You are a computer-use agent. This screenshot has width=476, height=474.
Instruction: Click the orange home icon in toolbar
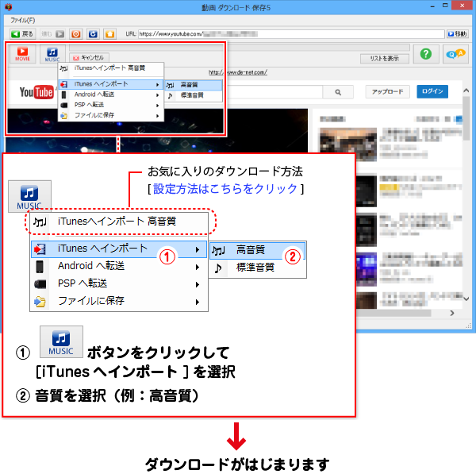[110, 33]
